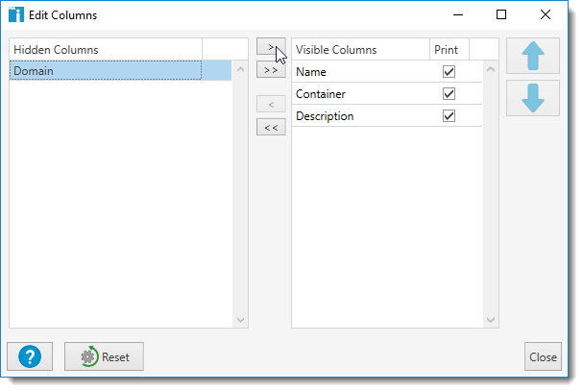Image resolution: width=583 pixels, height=392 pixels.
Task: Click the Edit Columns app icon in title bar
Action: coord(15,15)
